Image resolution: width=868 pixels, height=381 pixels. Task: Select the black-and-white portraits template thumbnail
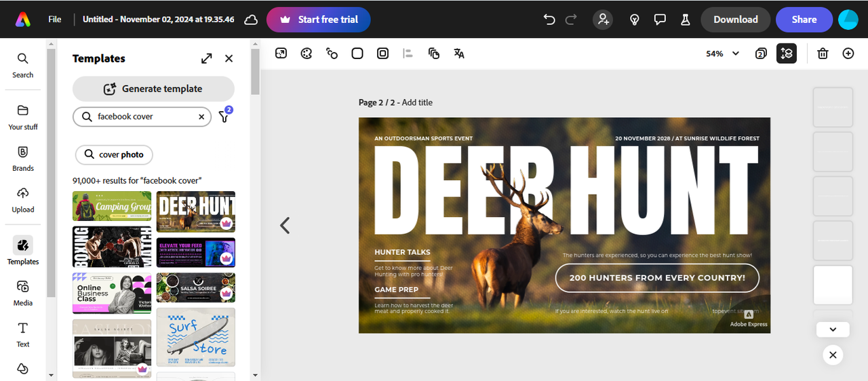[112, 348]
